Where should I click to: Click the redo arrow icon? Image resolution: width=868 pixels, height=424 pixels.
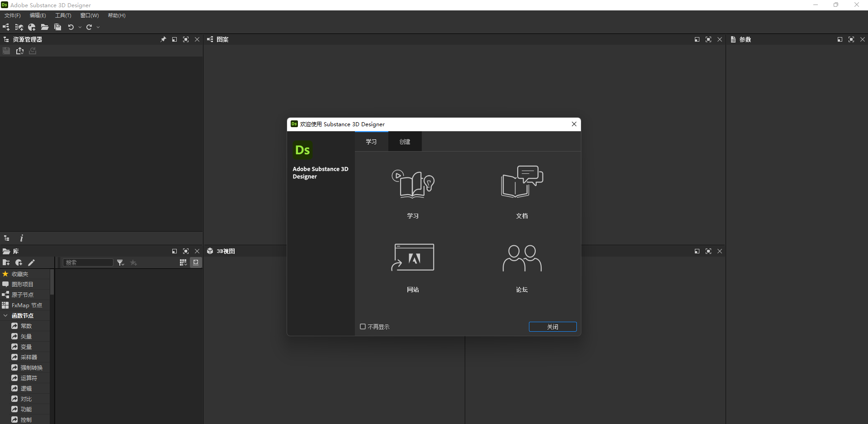click(89, 27)
